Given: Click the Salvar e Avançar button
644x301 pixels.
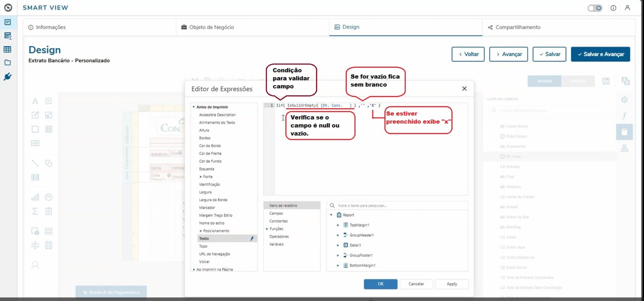Looking at the screenshot, I should pyautogui.click(x=600, y=54).
